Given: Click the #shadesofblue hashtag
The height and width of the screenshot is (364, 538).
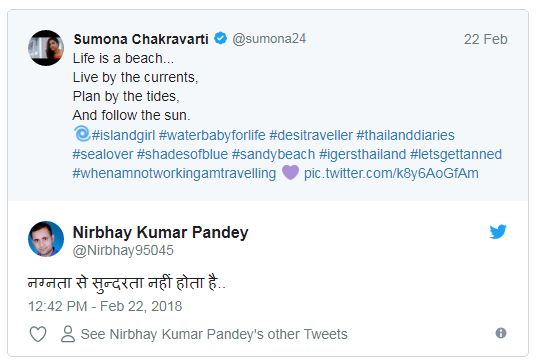Looking at the screenshot, I should click(x=182, y=154).
